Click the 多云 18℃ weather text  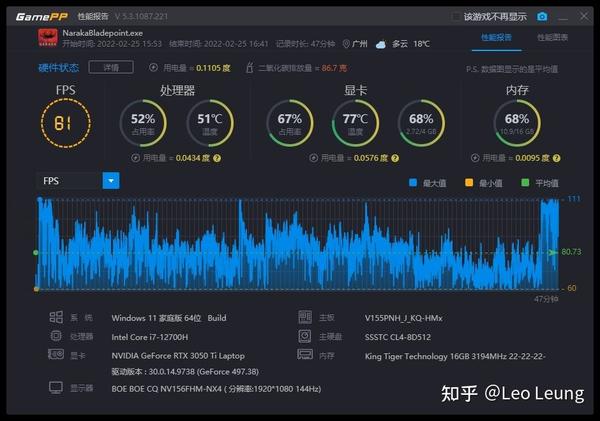411,44
